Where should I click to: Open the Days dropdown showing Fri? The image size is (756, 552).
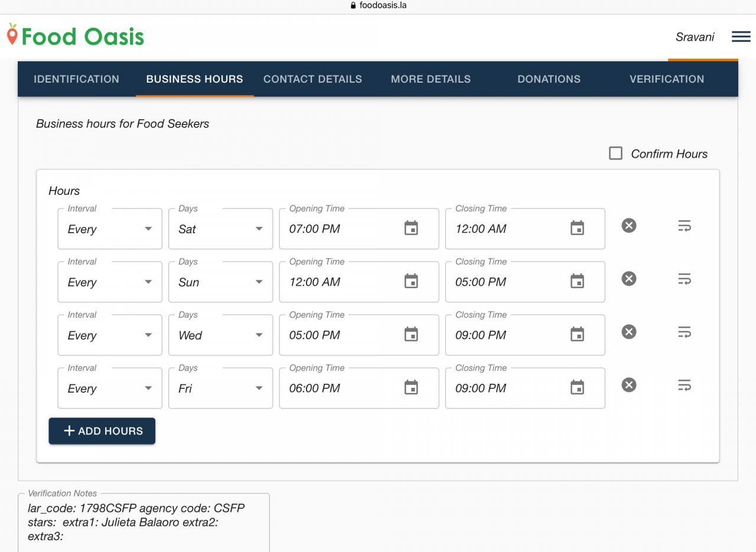221,388
